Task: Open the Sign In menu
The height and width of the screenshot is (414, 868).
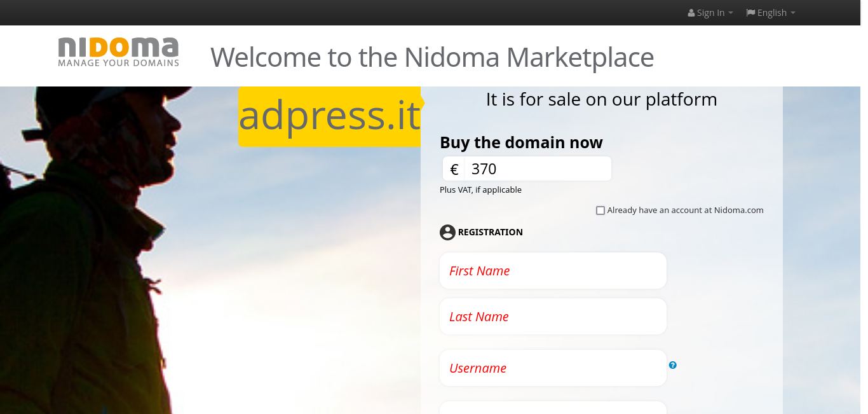Action: [710, 13]
